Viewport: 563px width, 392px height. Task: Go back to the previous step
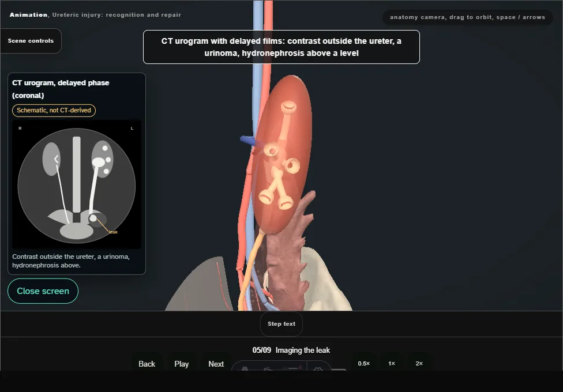click(147, 364)
